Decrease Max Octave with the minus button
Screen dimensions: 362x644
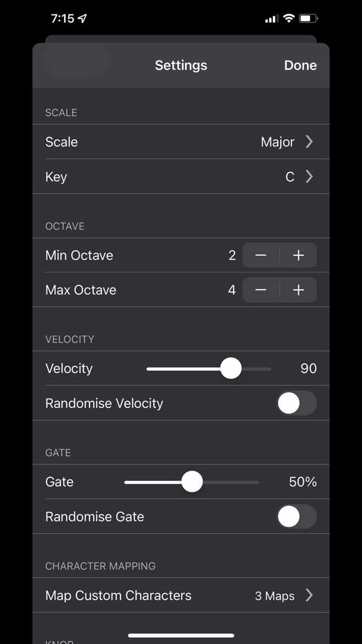point(261,290)
